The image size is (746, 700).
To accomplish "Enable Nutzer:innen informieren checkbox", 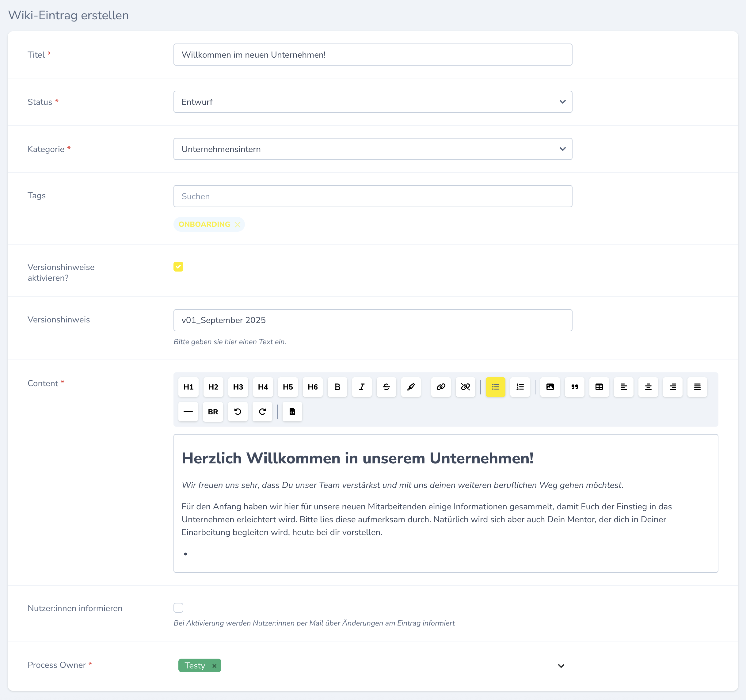I will pos(178,608).
